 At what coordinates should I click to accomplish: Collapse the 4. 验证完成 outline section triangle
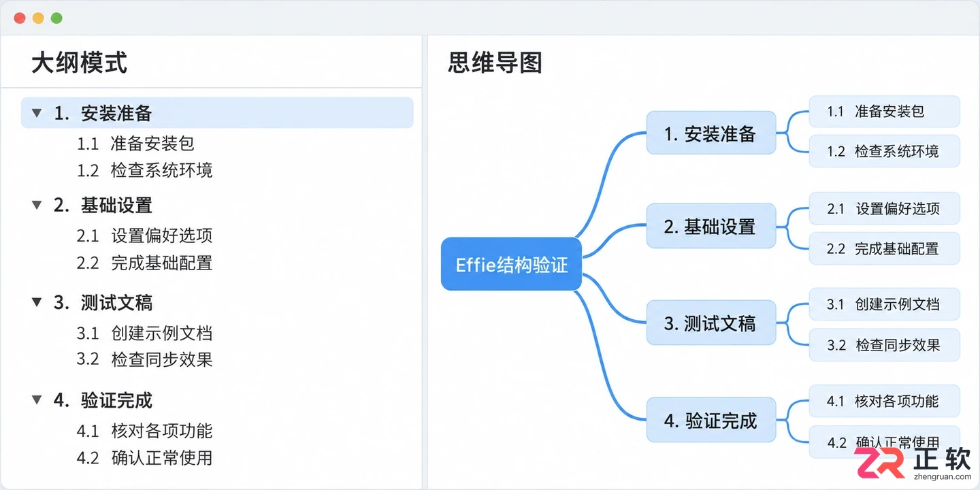point(37,400)
